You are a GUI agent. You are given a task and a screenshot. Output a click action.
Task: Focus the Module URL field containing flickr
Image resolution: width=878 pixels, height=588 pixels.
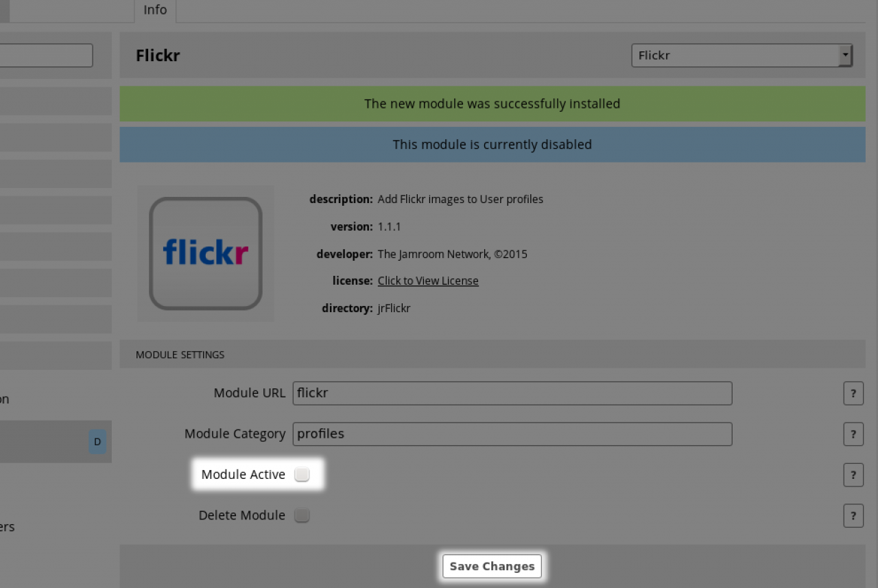click(x=512, y=393)
